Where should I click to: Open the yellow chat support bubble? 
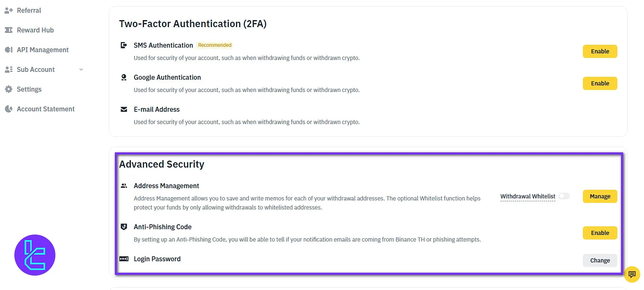click(x=632, y=274)
